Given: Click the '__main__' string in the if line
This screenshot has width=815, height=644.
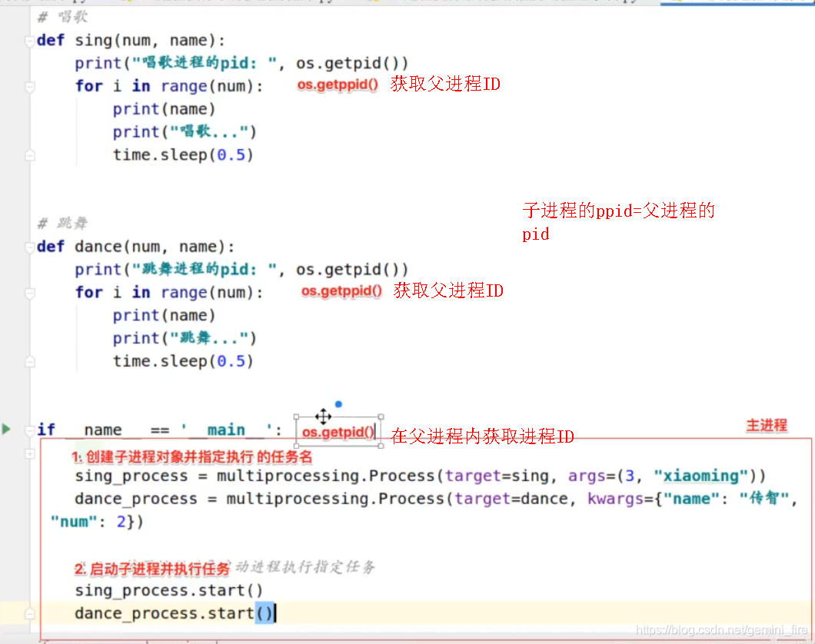Looking at the screenshot, I should click(x=226, y=430).
